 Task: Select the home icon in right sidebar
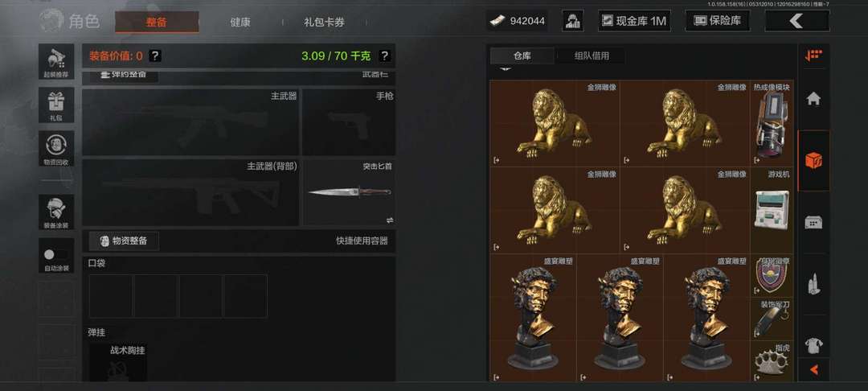coord(813,99)
